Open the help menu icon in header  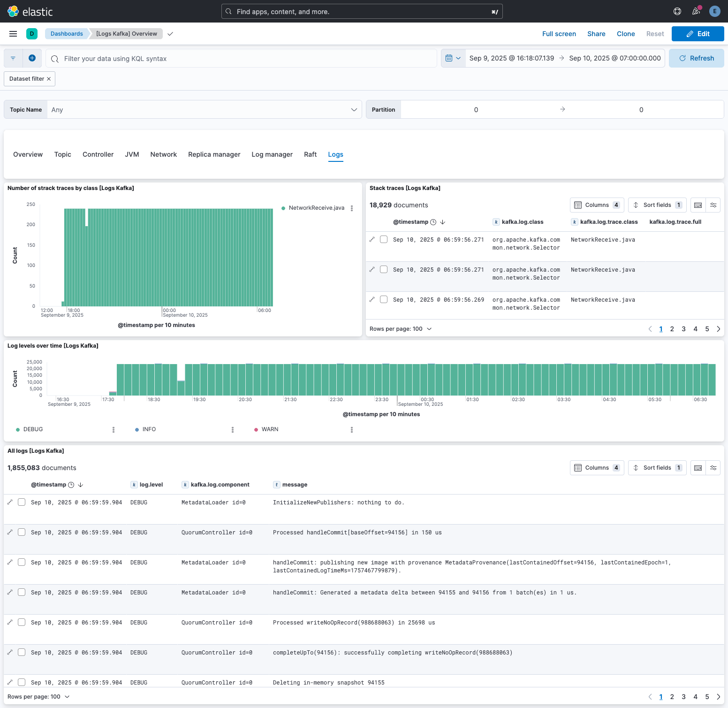coord(677,11)
